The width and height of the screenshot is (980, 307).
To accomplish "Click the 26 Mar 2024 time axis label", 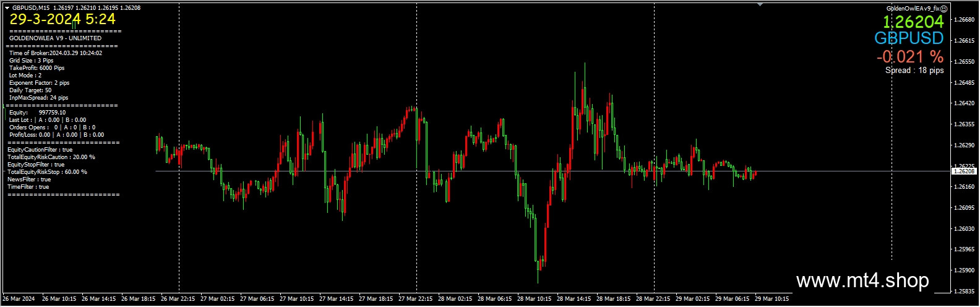I will [x=19, y=299].
